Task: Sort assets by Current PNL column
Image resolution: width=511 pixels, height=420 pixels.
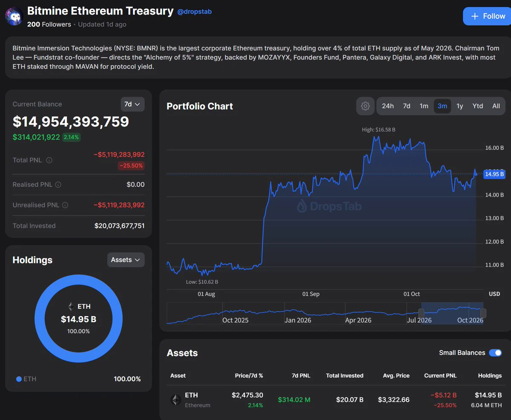Action: [440, 376]
